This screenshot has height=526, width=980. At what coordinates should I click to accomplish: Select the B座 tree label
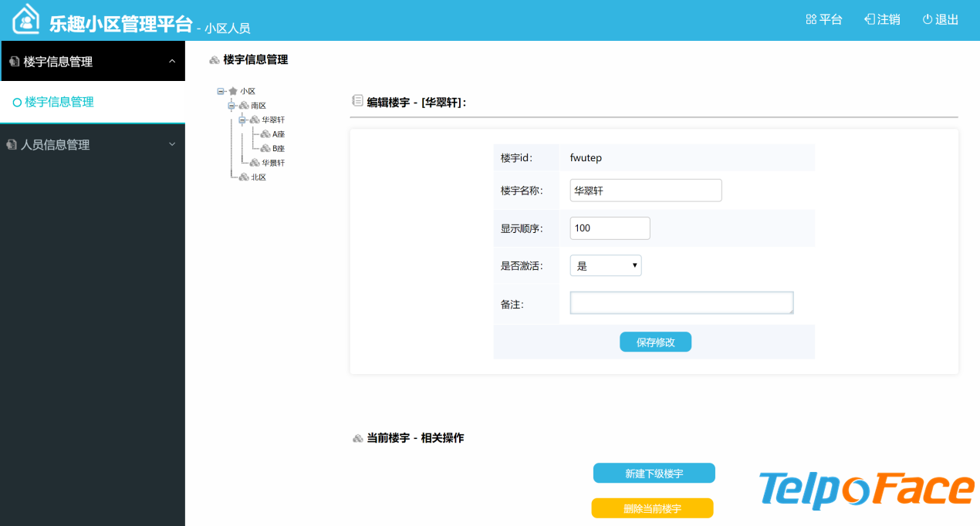pos(279,148)
